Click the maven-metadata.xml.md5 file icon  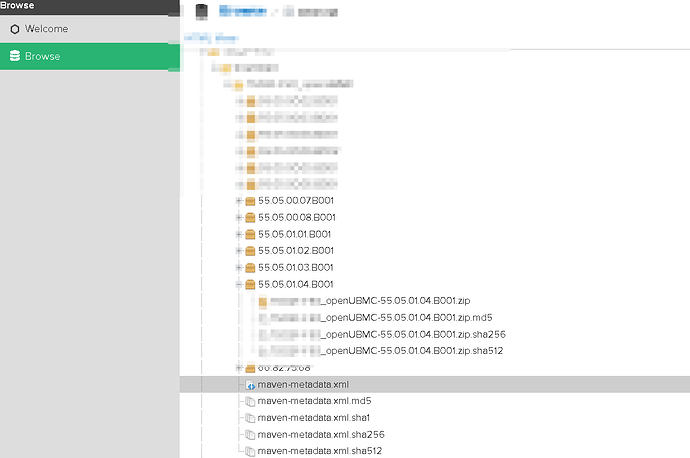click(250, 401)
